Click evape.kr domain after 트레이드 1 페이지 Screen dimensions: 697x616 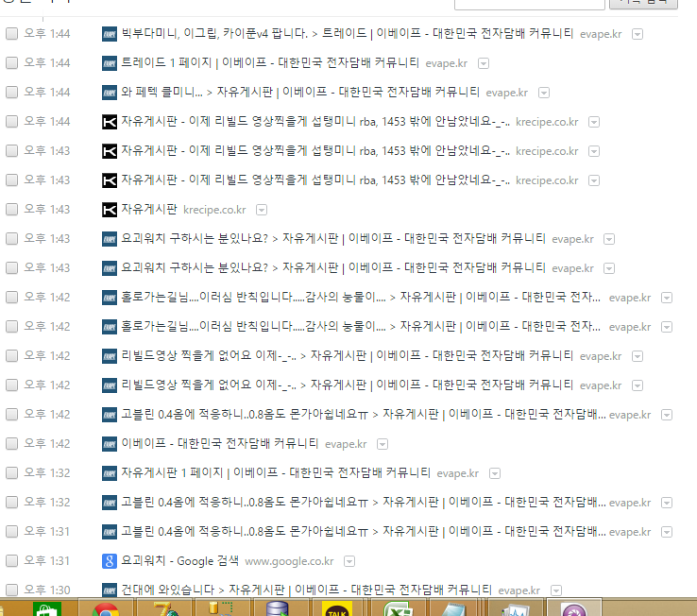pos(447,63)
